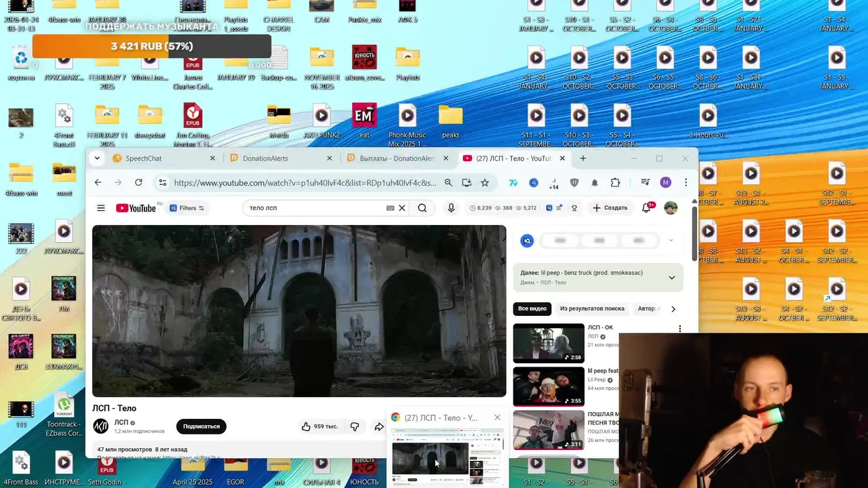
Task: Like the ЛСП - Тело video
Action: tap(319, 426)
